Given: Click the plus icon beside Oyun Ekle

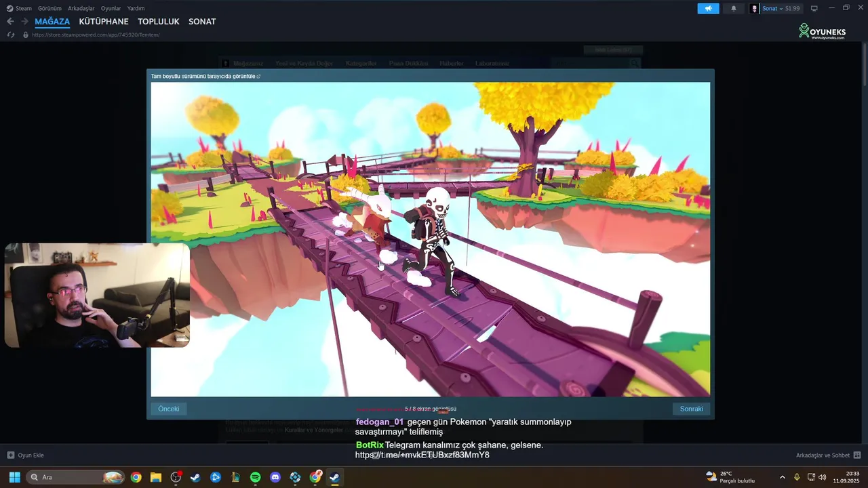Looking at the screenshot, I should (x=10, y=455).
